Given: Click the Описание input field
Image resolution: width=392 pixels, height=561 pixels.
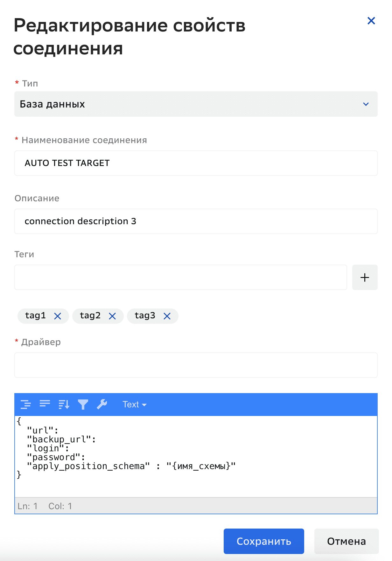Looking at the screenshot, I should point(196,221).
